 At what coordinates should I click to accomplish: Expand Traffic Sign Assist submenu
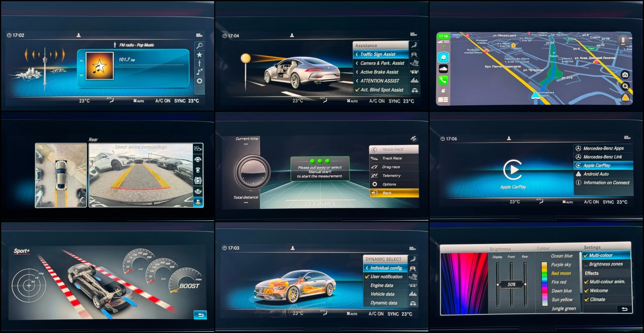[x=357, y=54]
